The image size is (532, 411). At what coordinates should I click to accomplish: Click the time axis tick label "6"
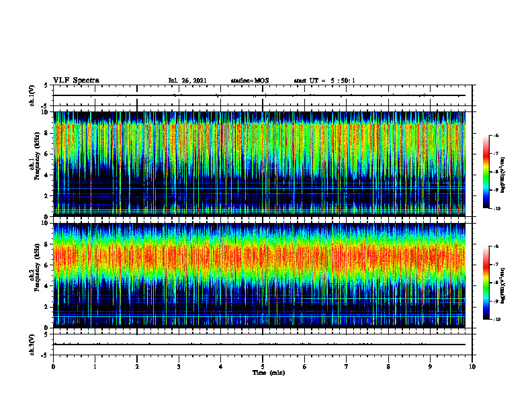coord(305,367)
